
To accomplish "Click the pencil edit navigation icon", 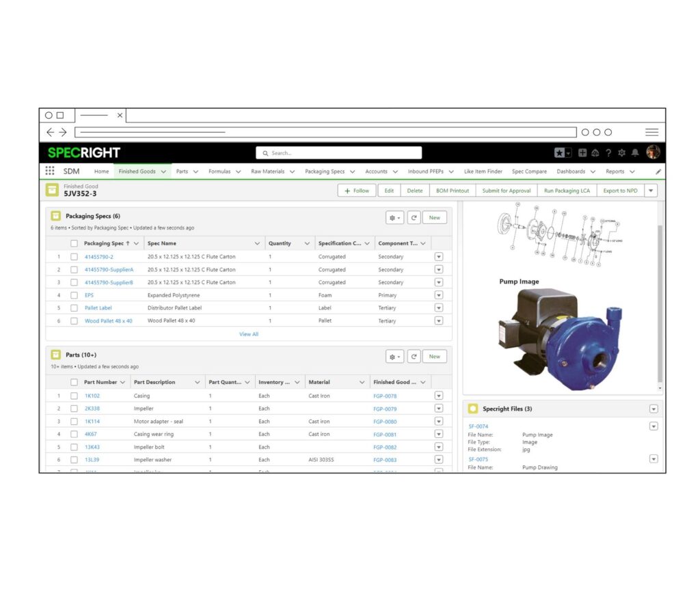I will (658, 172).
